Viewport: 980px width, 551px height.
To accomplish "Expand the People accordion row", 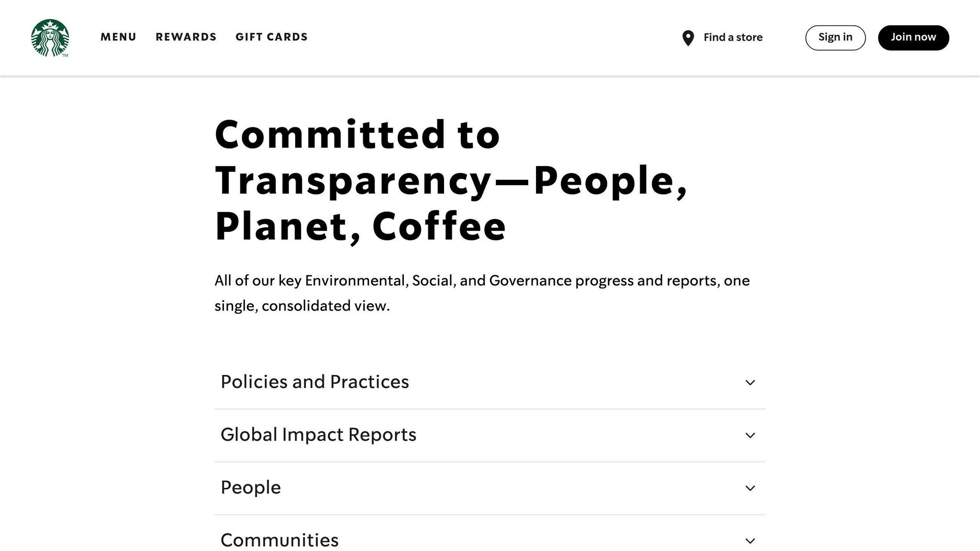I will 251,488.
